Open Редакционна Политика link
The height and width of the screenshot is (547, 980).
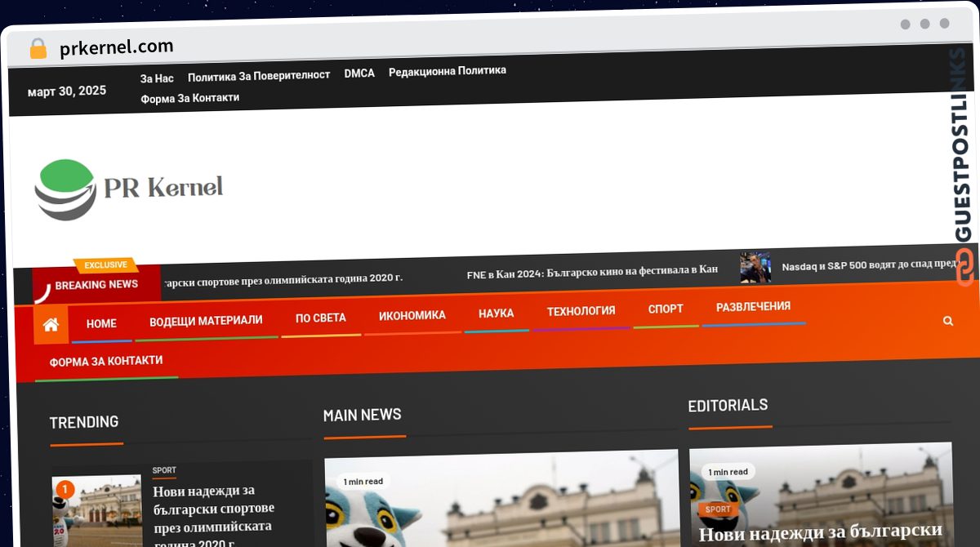[x=448, y=71]
